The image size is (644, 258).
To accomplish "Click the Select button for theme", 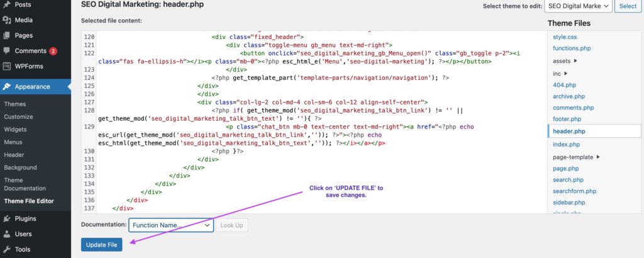I will [x=628, y=6].
